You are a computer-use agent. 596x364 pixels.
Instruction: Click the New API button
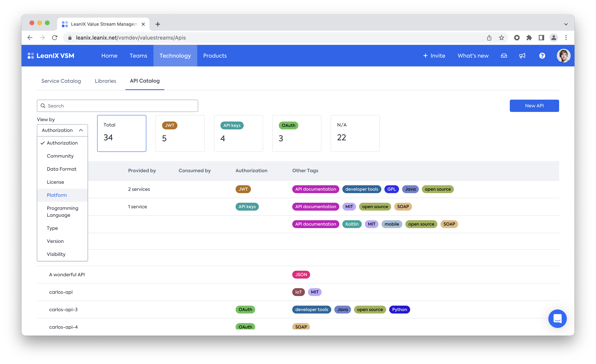tap(534, 106)
